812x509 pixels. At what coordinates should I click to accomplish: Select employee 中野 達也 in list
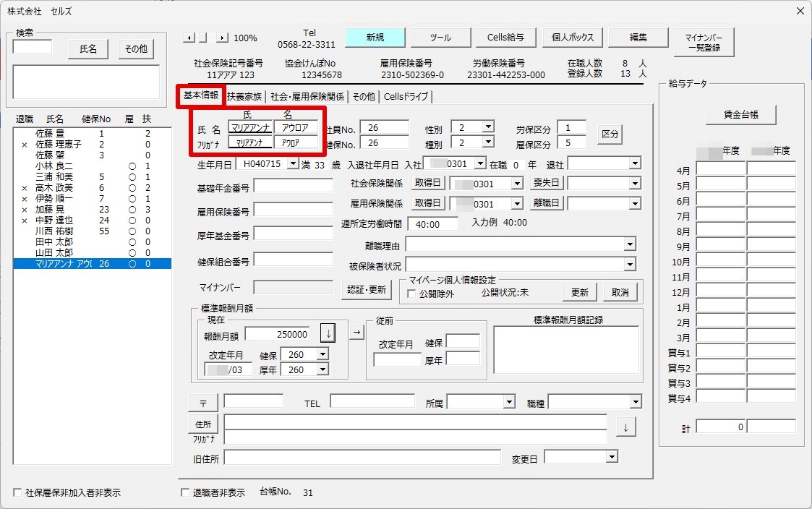(92, 220)
